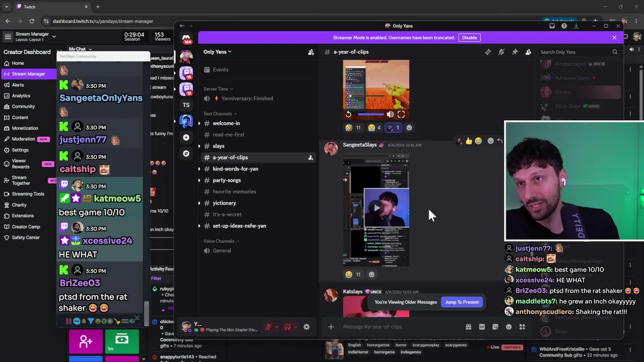
Task: Download Discord update via green arrow icon
Action: coord(576,26)
